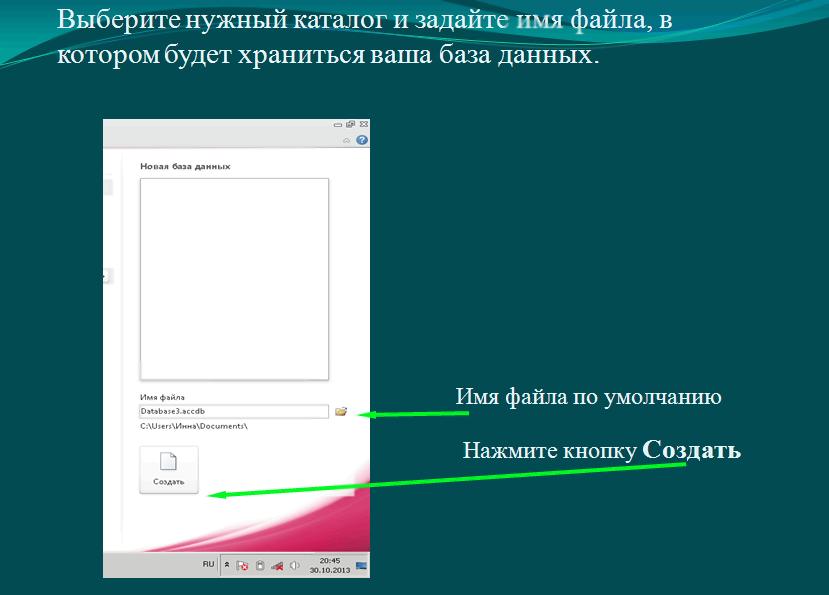Click the Database3.accdb file name field
Image resolution: width=829 pixels, height=595 pixels.
tap(233, 411)
